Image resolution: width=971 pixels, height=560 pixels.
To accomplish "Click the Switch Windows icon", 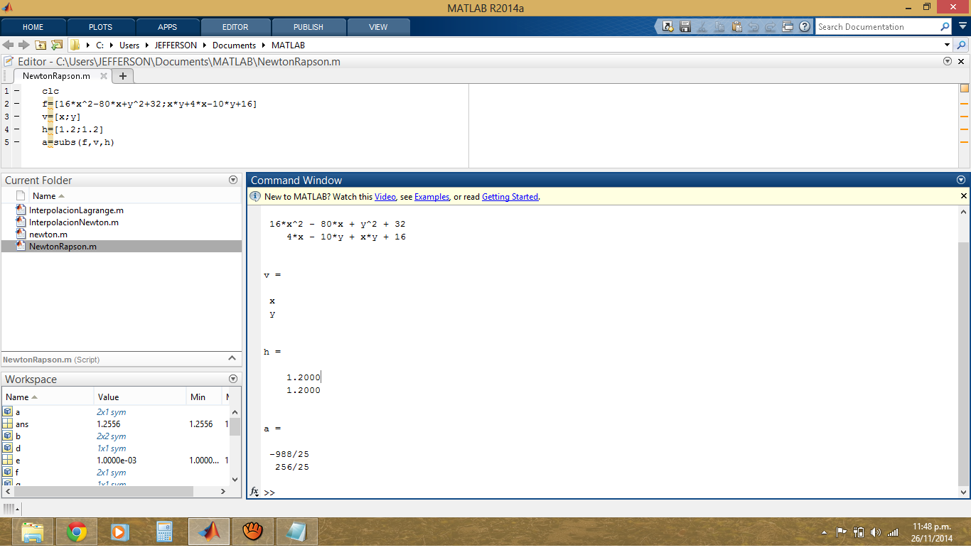I will coord(788,27).
